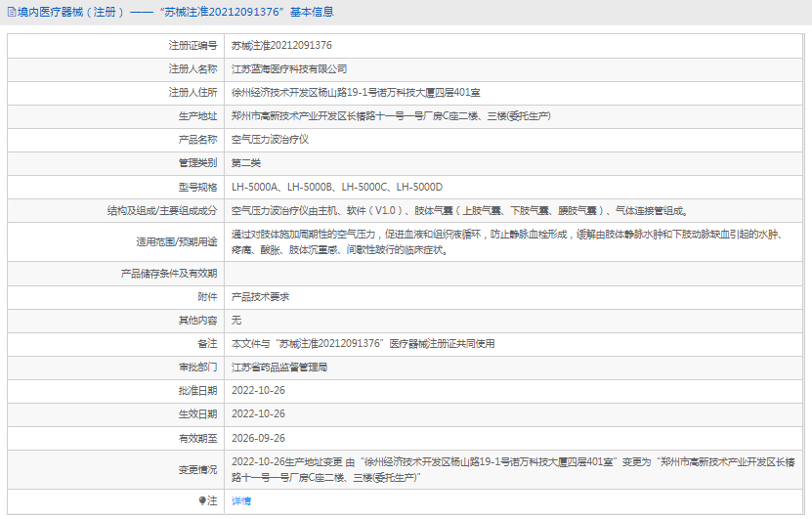The width and height of the screenshot is (812, 519).
Task: Select 江苏蓝海医疗科技有限公司 registrant name
Action: tap(289, 68)
